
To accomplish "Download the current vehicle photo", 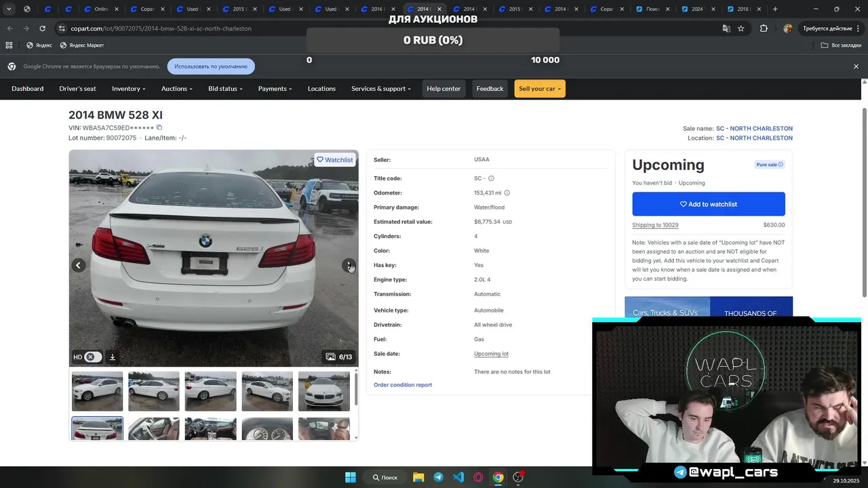I will pyautogui.click(x=113, y=357).
